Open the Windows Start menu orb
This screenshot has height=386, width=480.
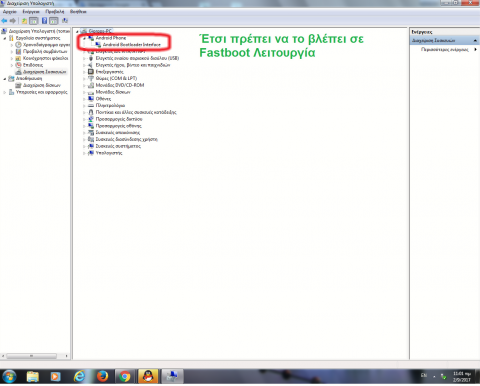(9, 377)
